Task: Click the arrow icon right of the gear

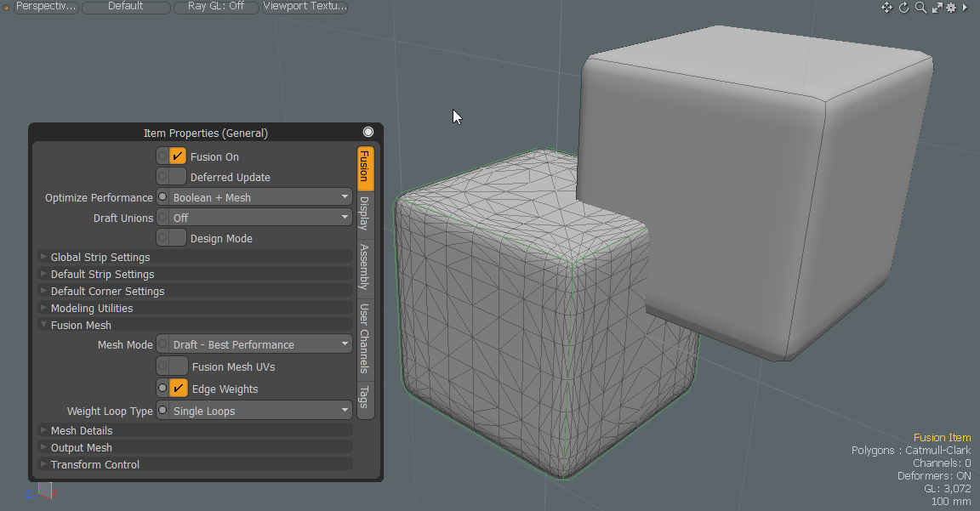Action: (965, 7)
